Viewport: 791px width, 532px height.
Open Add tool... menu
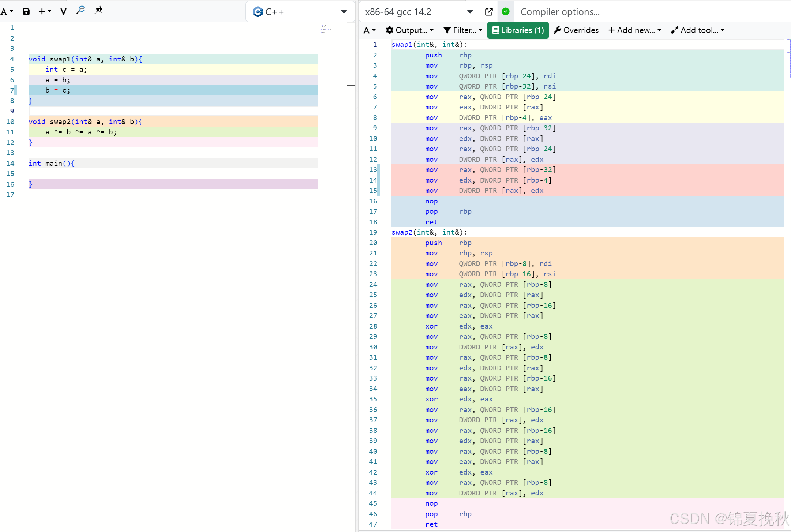click(x=698, y=30)
